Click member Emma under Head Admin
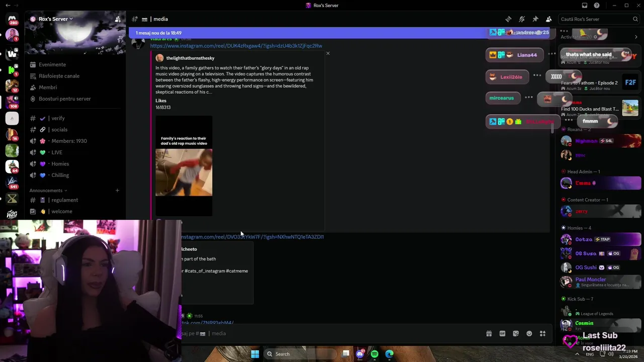The height and width of the screenshot is (362, 644). click(600, 183)
